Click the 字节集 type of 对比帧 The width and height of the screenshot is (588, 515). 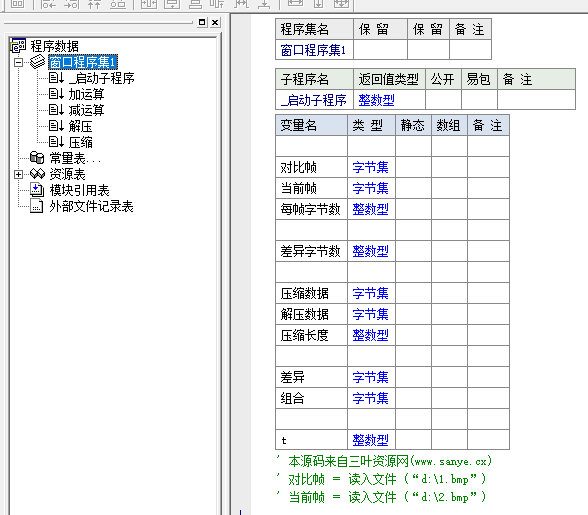(x=370, y=167)
